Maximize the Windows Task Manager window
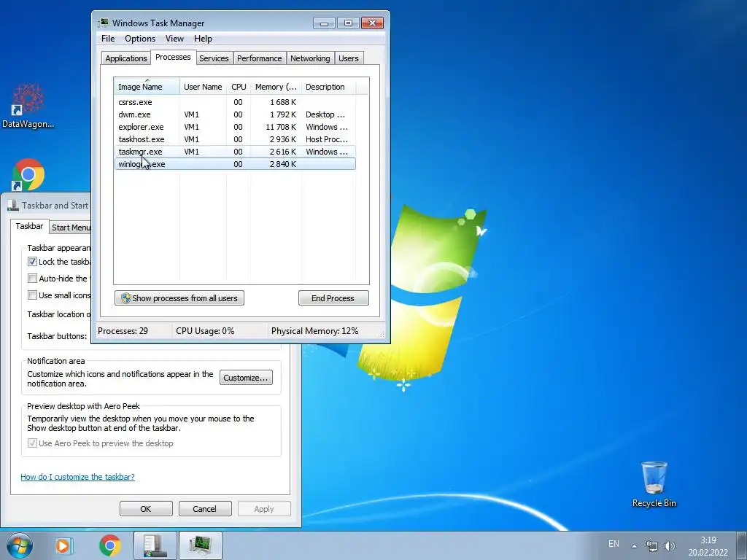The image size is (747, 560). pos(348,23)
